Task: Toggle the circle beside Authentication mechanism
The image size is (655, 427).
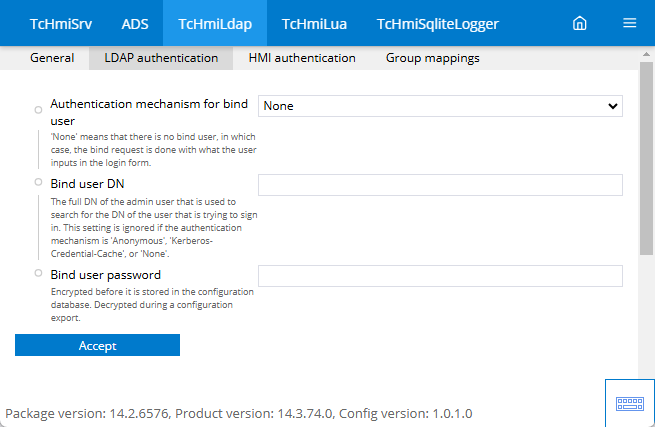Action: (x=38, y=110)
